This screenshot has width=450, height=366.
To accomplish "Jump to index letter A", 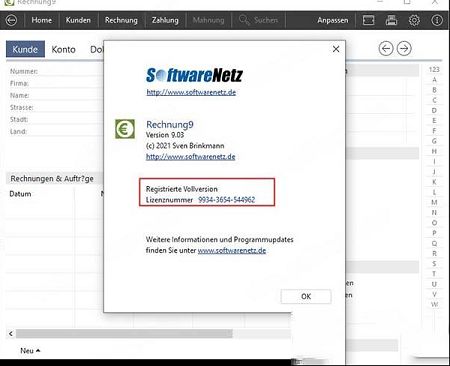I will click(x=434, y=80).
